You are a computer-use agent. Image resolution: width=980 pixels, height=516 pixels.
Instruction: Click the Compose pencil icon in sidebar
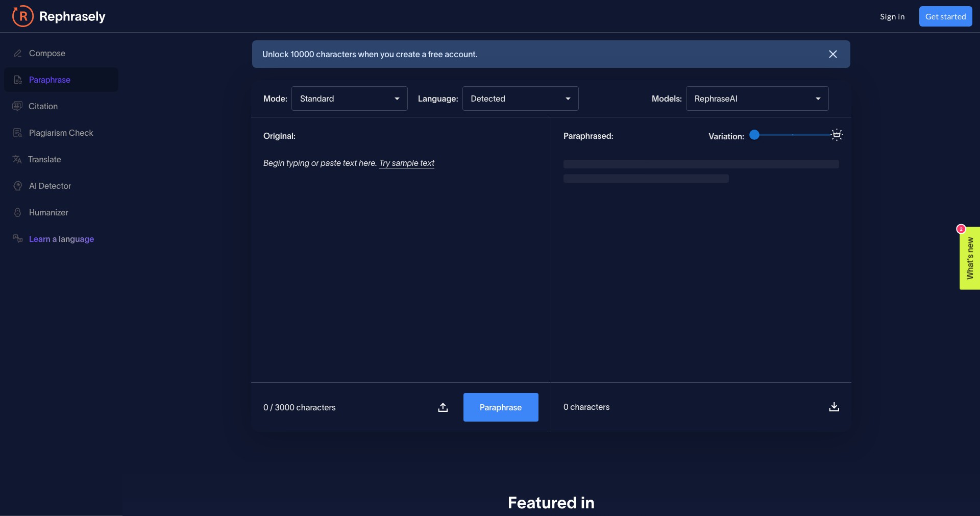(x=17, y=53)
